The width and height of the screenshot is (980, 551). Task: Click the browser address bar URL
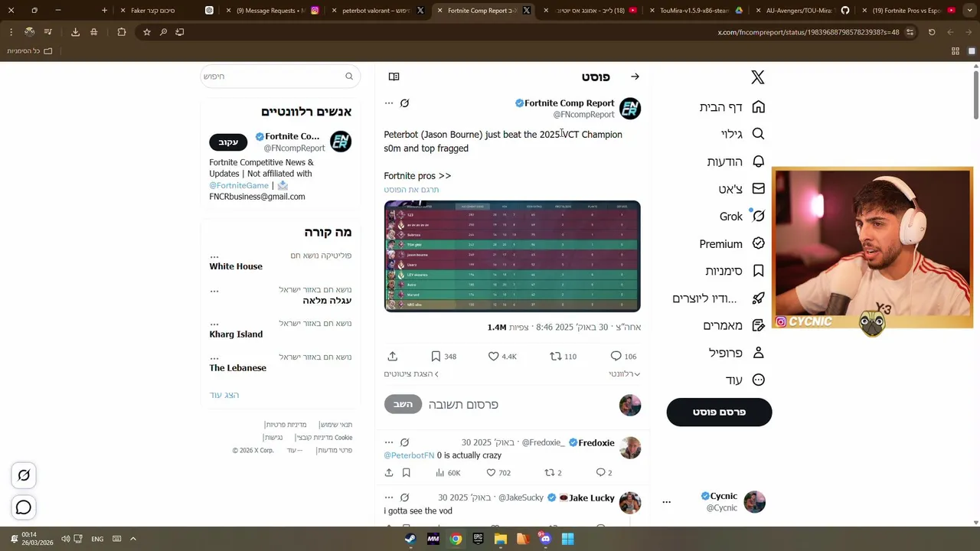tap(808, 32)
